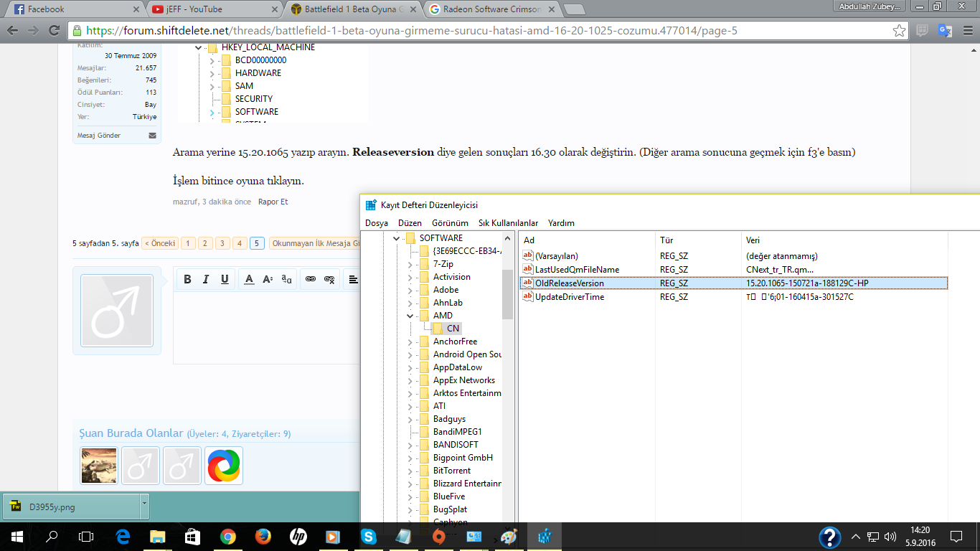Collapse the AMD registry key
The height and width of the screenshot is (551, 980).
point(410,316)
